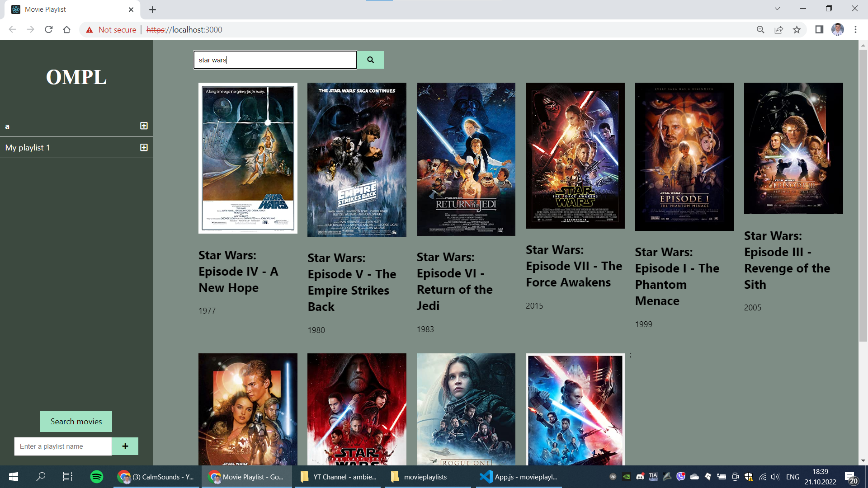Toggle browser side panel icon
This screenshot has height=488, width=868.
819,30
